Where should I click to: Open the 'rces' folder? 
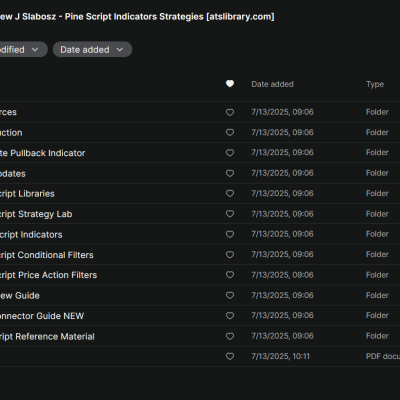(x=8, y=112)
